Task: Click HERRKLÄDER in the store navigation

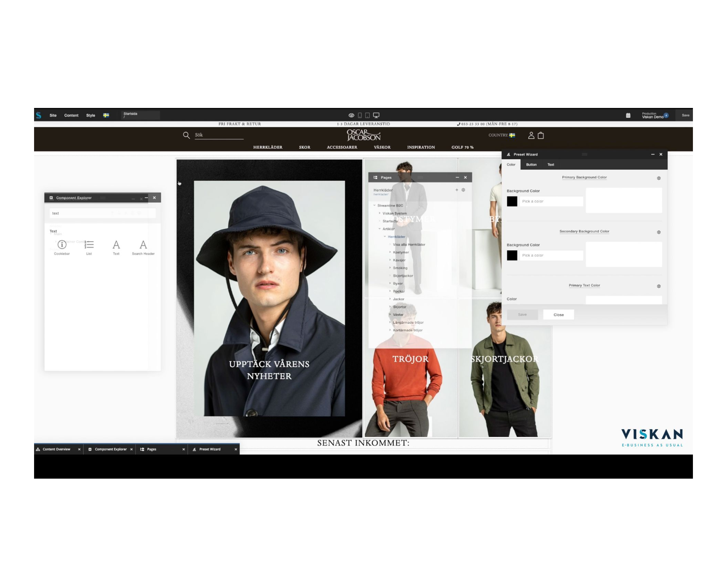Action: coord(268,147)
